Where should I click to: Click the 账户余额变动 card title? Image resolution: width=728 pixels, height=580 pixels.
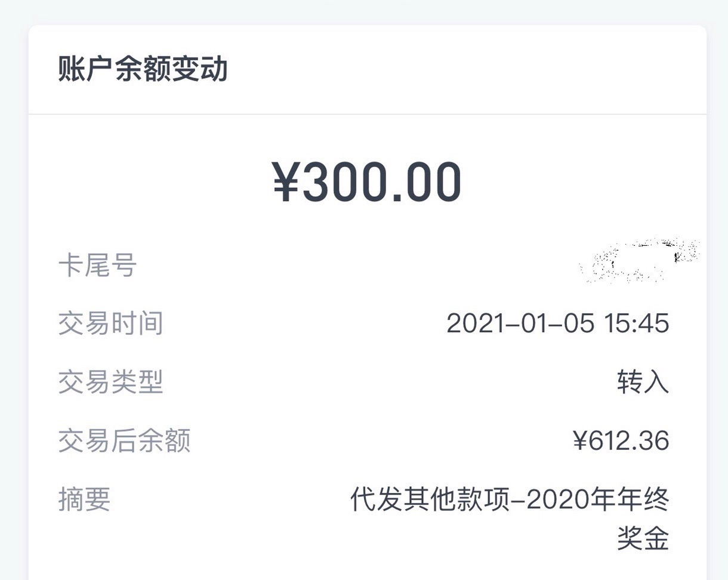pos(143,69)
